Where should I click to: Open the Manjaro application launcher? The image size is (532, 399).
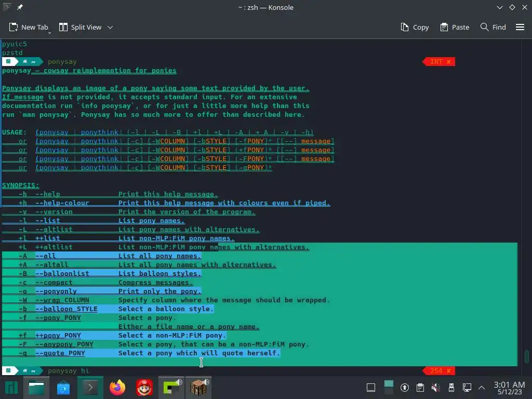click(x=11, y=388)
